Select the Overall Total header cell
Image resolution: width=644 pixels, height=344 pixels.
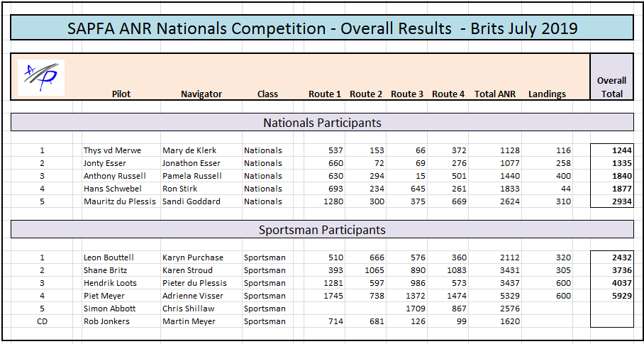611,87
